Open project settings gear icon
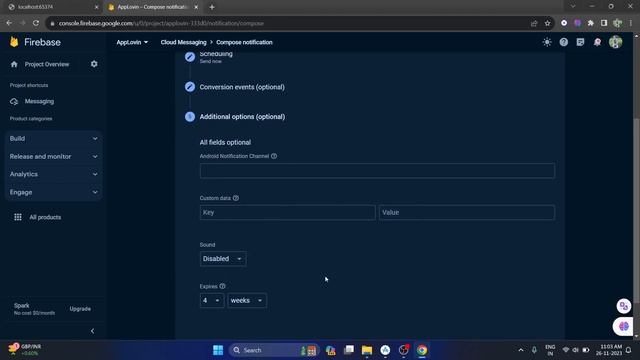Screen dimensions: 640x360 (x=94, y=64)
